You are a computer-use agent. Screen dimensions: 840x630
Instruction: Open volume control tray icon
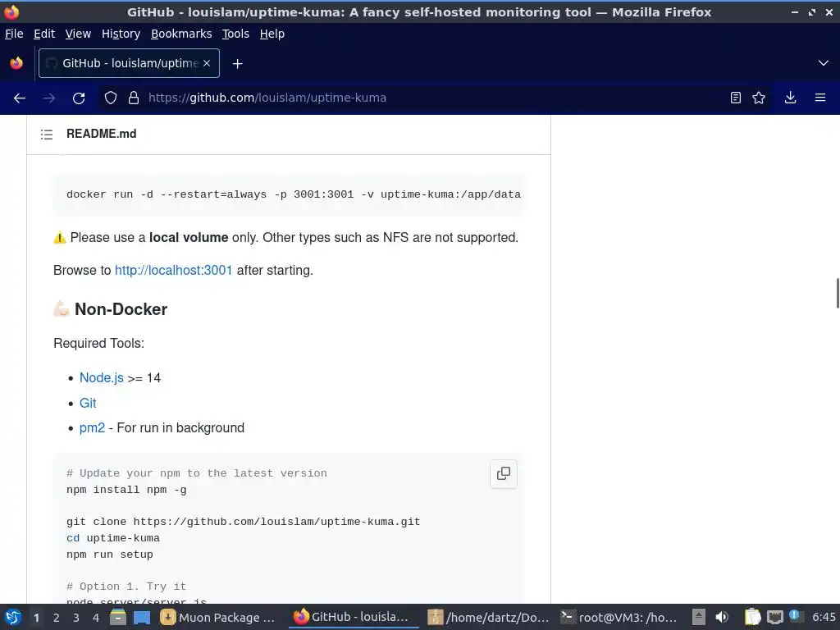point(722,618)
